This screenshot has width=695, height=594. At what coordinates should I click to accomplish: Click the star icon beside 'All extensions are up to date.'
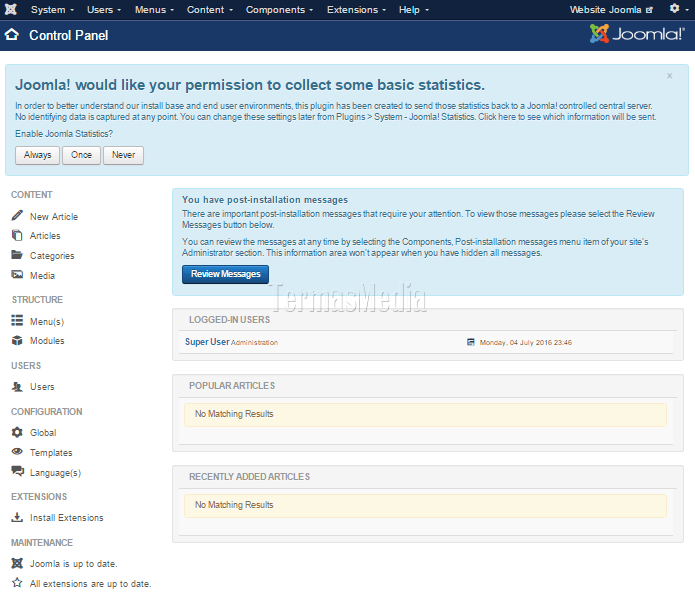click(17, 582)
